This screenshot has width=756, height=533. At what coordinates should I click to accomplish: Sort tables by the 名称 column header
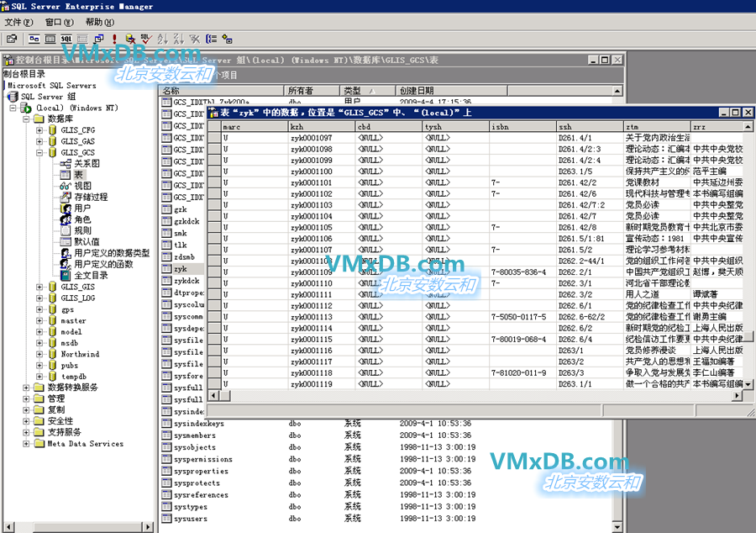click(x=222, y=91)
